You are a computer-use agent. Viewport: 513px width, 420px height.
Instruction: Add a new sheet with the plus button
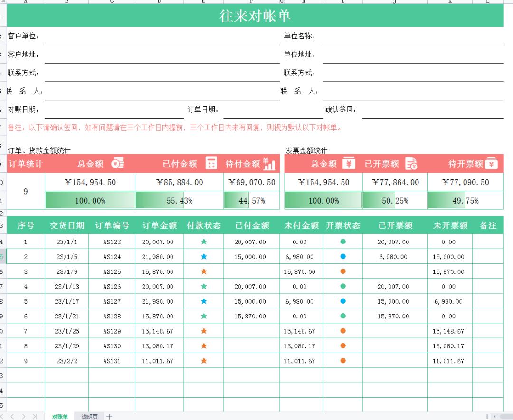109,416
